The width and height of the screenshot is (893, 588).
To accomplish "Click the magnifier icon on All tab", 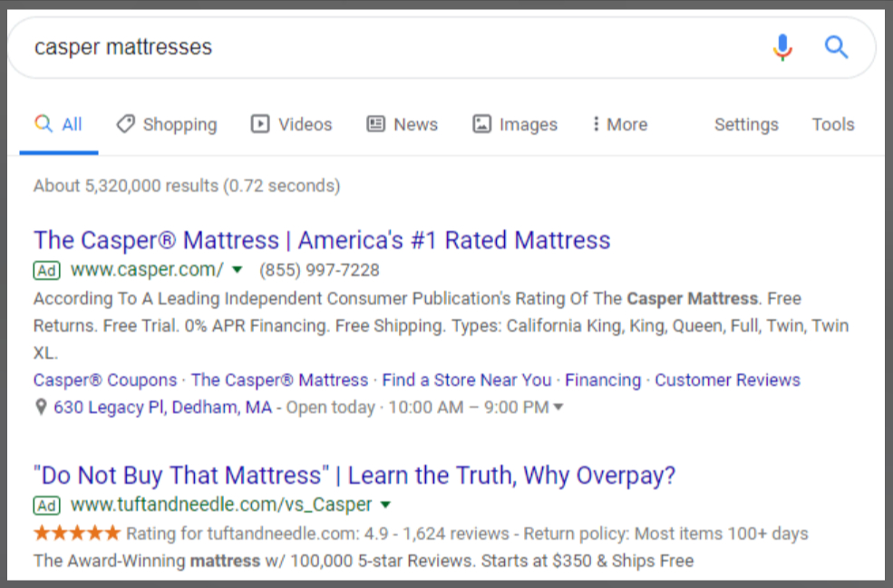I will pos(44,123).
